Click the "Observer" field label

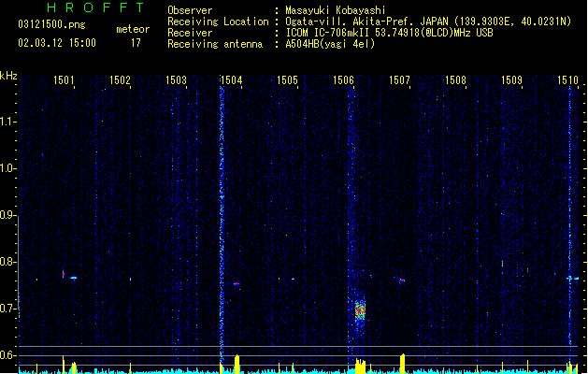(190, 10)
